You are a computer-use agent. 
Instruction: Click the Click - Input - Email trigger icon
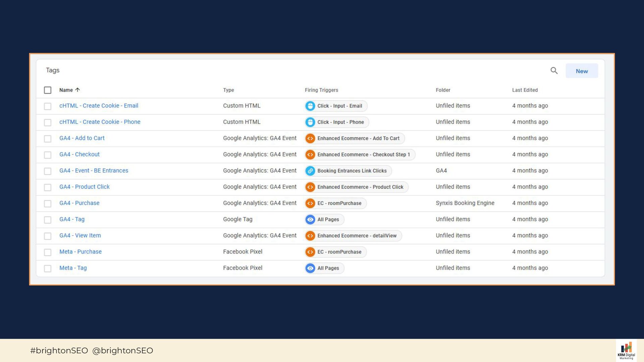pyautogui.click(x=310, y=106)
